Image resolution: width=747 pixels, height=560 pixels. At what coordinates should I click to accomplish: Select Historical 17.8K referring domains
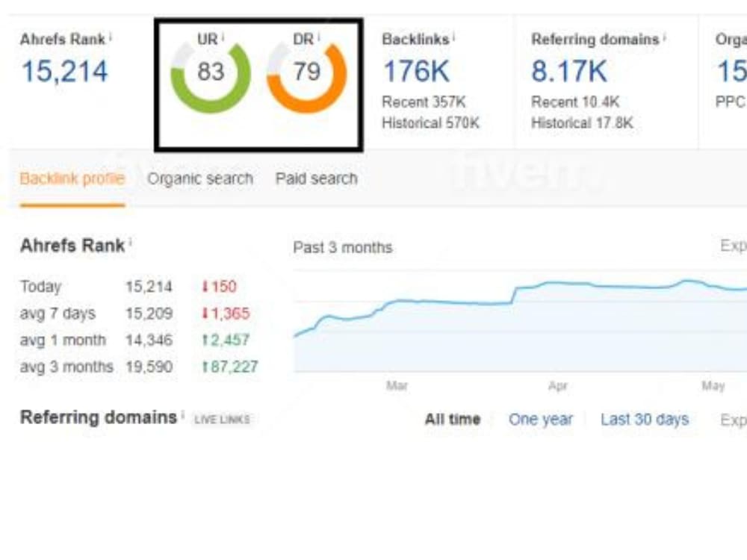pyautogui.click(x=582, y=123)
